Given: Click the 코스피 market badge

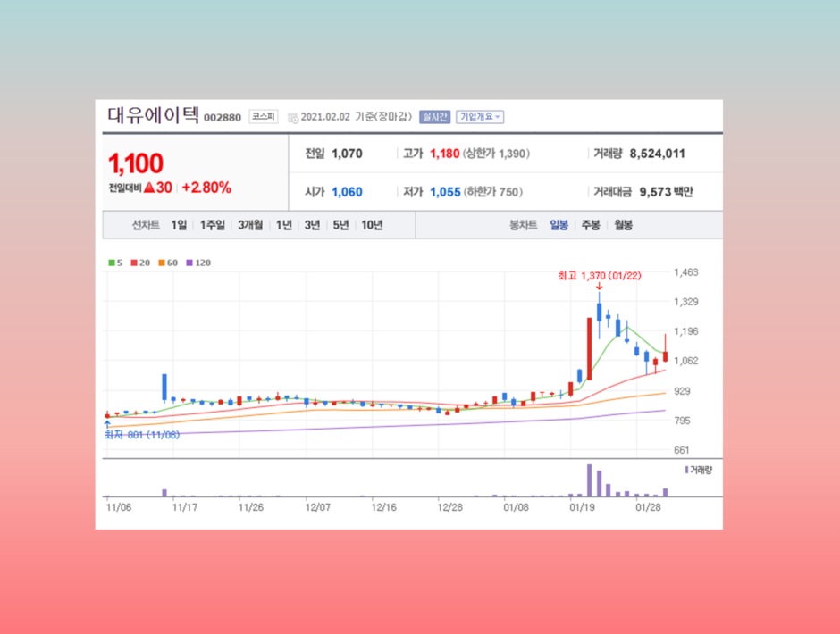Looking at the screenshot, I should (x=263, y=117).
